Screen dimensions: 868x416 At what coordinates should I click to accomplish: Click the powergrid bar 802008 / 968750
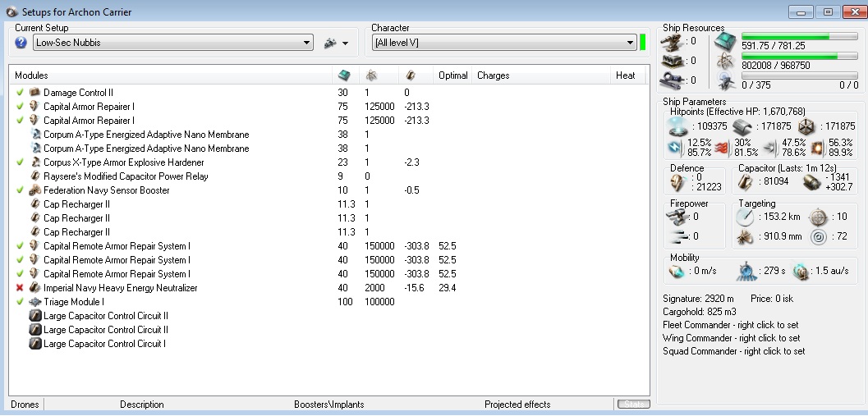(x=800, y=56)
